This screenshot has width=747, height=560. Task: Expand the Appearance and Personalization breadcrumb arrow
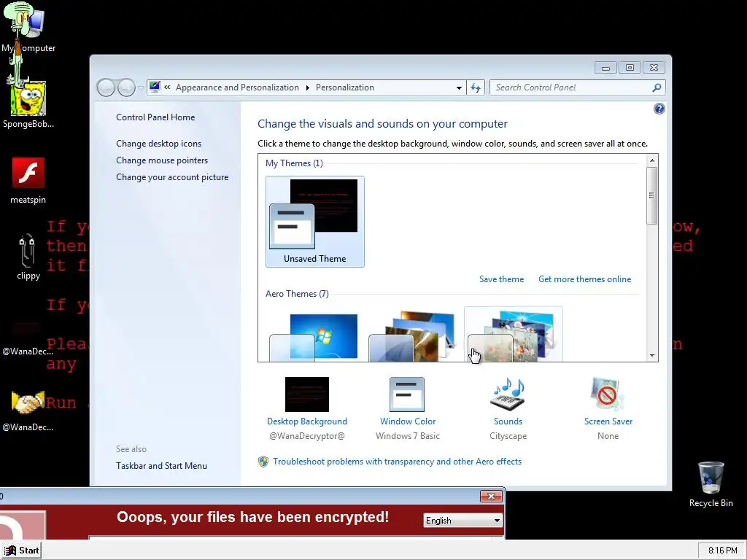pos(307,87)
